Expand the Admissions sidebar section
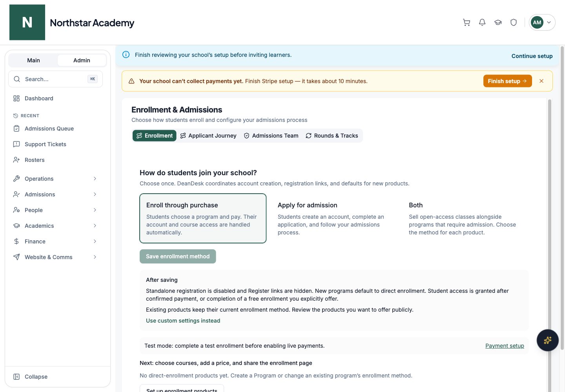Screen dimensions: 565x392 point(56,194)
